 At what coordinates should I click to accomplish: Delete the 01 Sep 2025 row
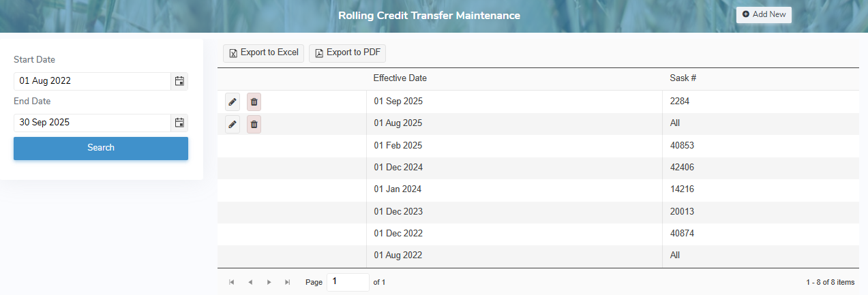(x=254, y=102)
